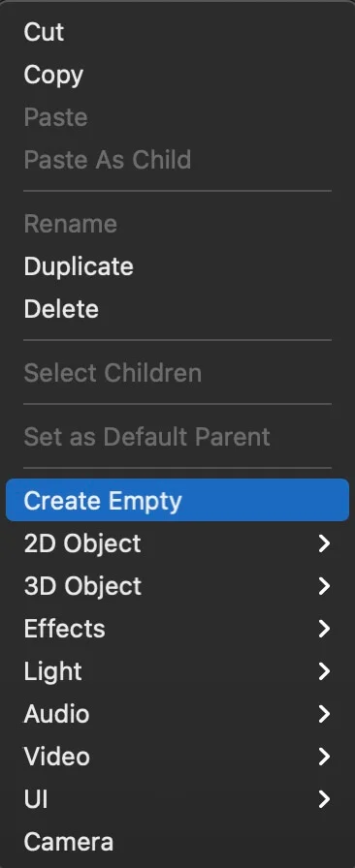Click the chevron next to Video
The image size is (355, 868).
[x=324, y=757]
